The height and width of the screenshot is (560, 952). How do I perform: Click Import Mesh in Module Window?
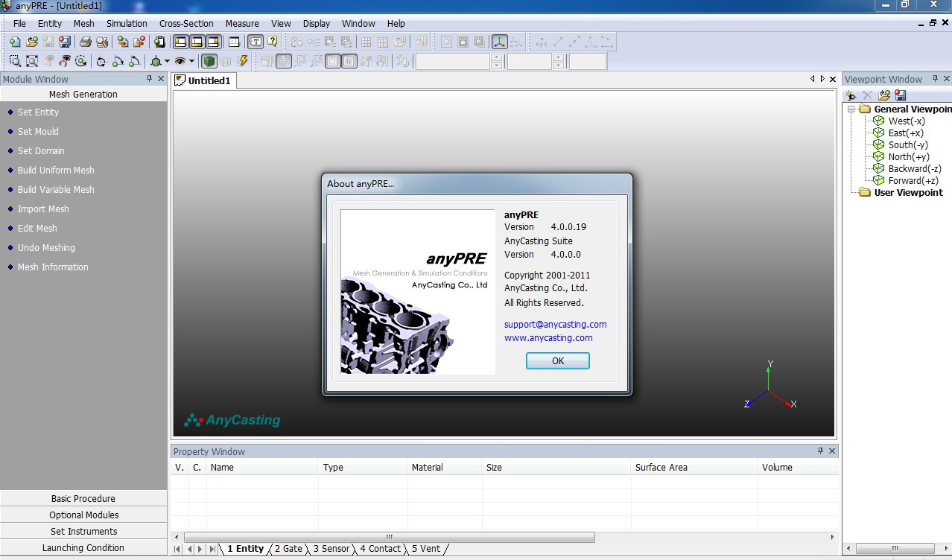(x=43, y=209)
